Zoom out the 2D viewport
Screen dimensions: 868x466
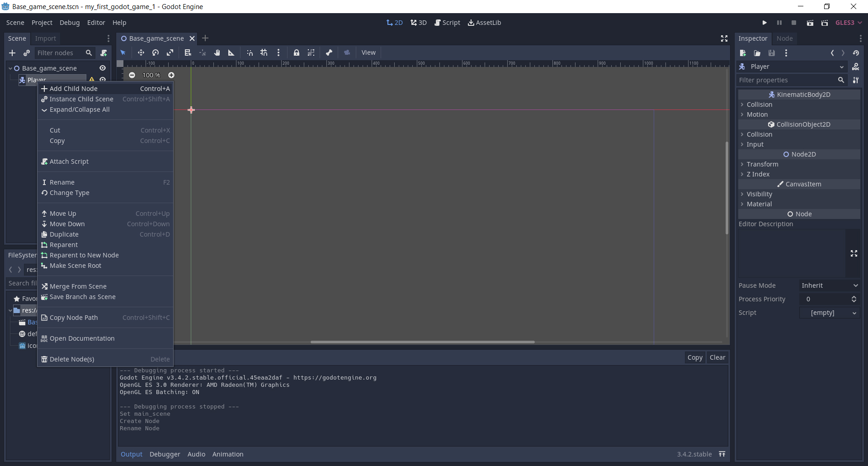132,75
